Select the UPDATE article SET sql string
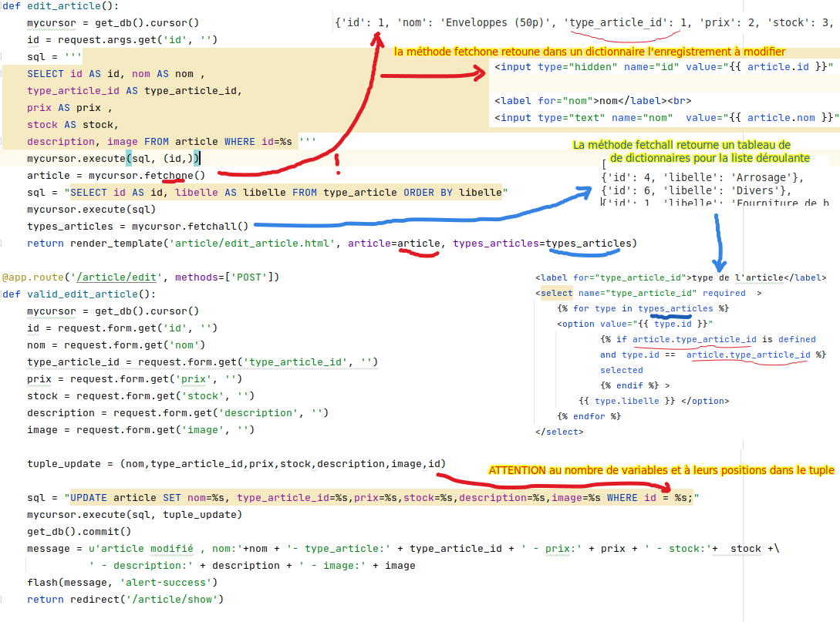This screenshot has height=622, width=840. (x=378, y=498)
